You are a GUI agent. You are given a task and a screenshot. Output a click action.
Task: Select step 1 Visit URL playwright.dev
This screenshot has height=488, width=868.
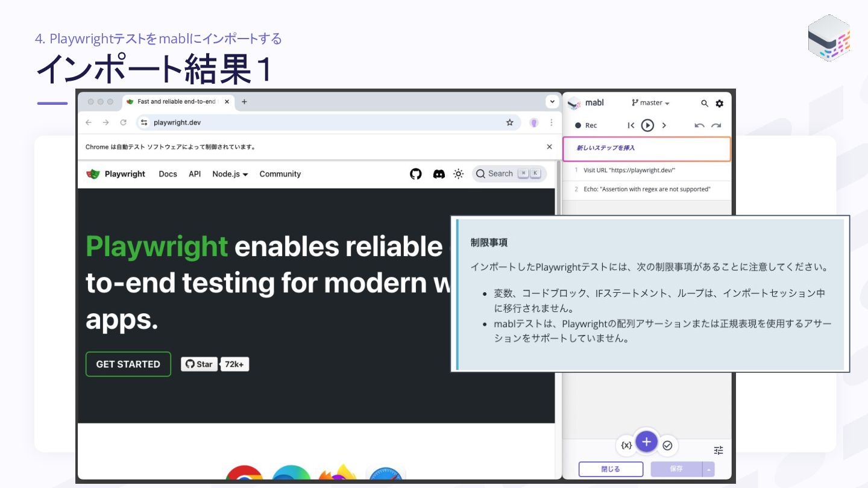pyautogui.click(x=647, y=170)
